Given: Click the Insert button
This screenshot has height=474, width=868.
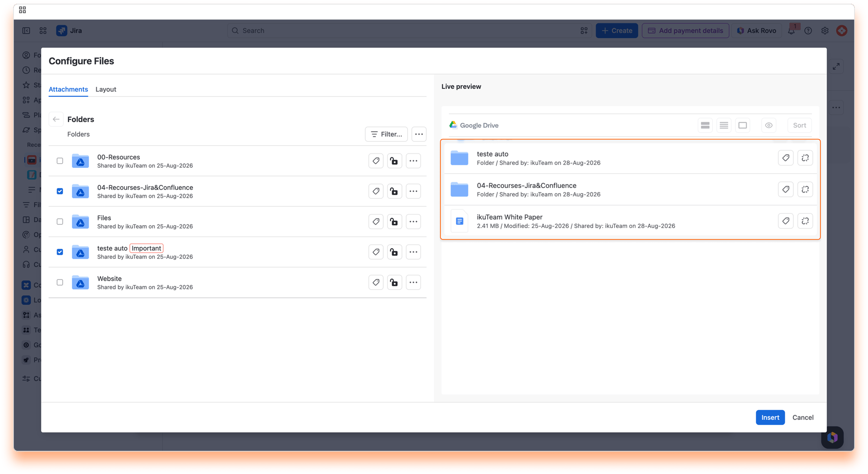Looking at the screenshot, I should pyautogui.click(x=770, y=417).
